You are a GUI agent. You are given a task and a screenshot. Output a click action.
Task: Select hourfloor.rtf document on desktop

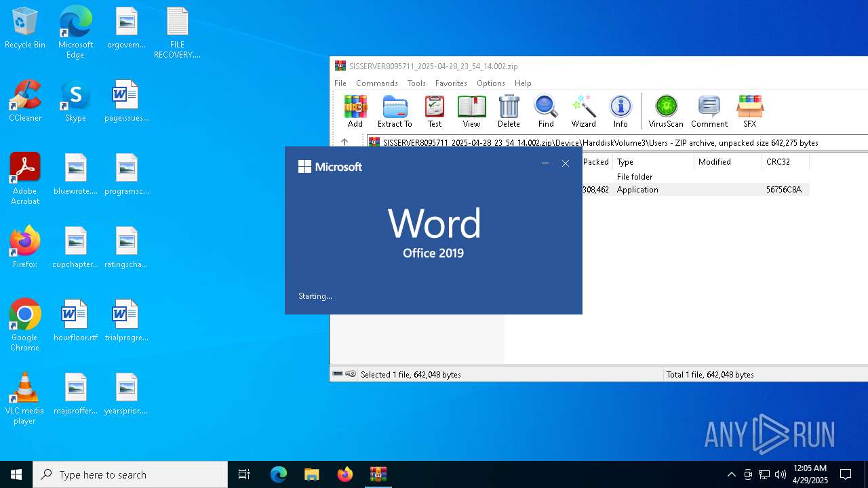click(75, 321)
